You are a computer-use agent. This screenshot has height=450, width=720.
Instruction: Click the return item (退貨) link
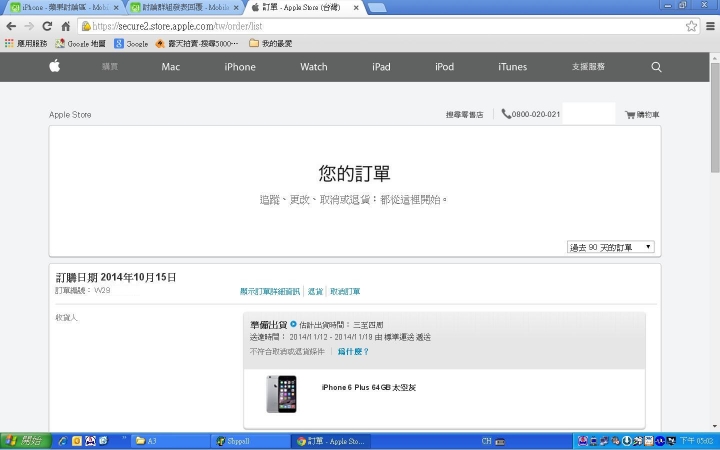315,291
